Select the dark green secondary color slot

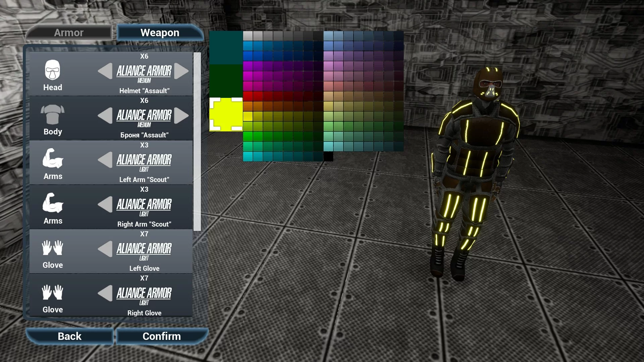(x=226, y=81)
